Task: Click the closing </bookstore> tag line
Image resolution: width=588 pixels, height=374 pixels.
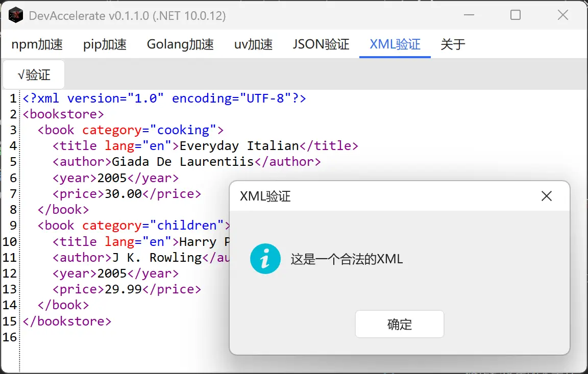Action: tap(67, 321)
